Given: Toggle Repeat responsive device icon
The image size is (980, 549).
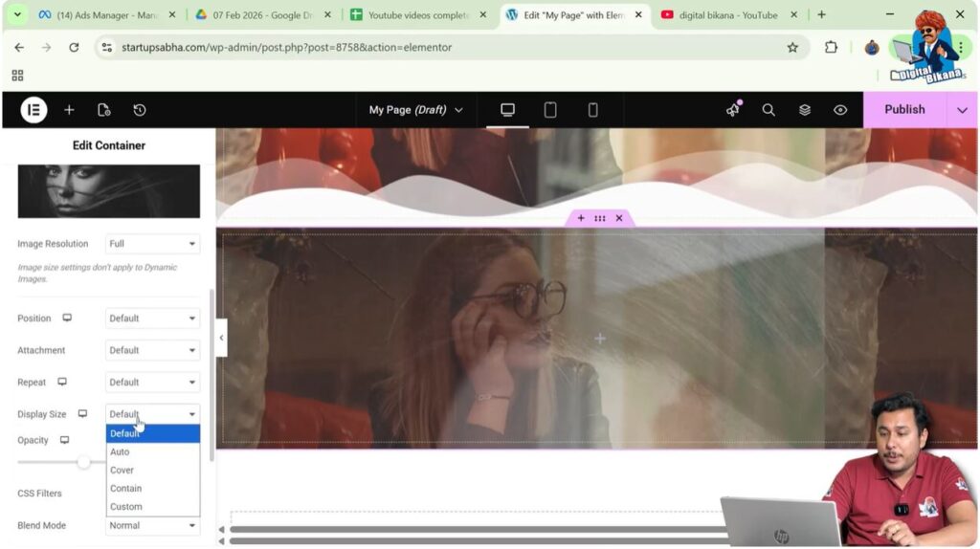Looking at the screenshot, I should pos(62,382).
